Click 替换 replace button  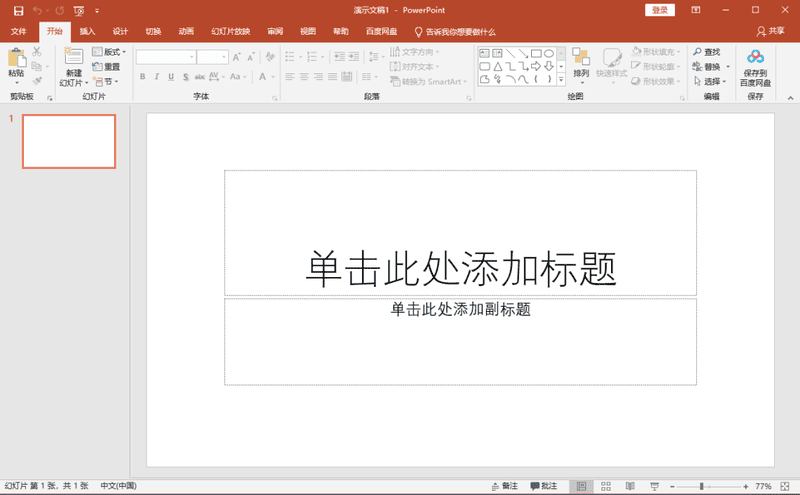click(x=707, y=66)
